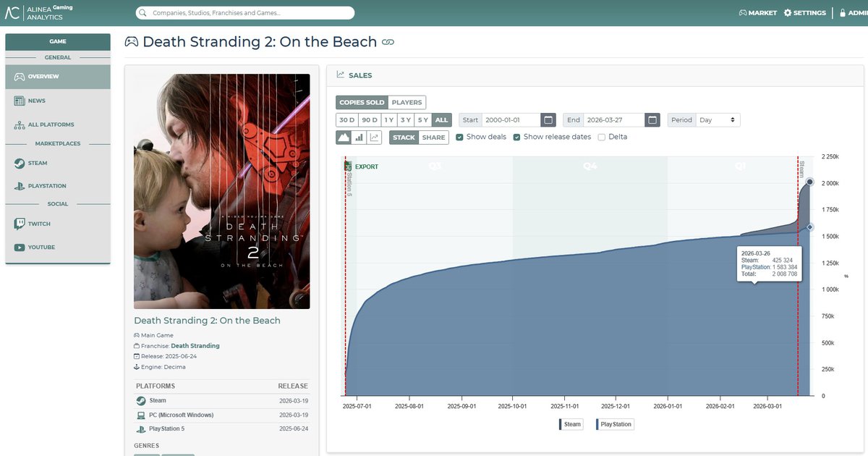The height and width of the screenshot is (456, 868).
Task: Uncheck the Show deals checkbox
Action: click(460, 137)
